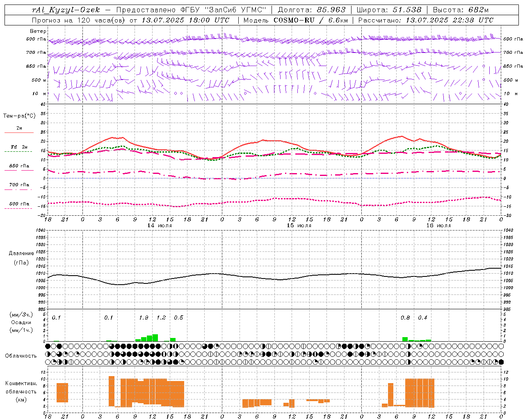The image size is (525, 420).
Task: Click the '16 июля' date label
Action: [x=438, y=226]
